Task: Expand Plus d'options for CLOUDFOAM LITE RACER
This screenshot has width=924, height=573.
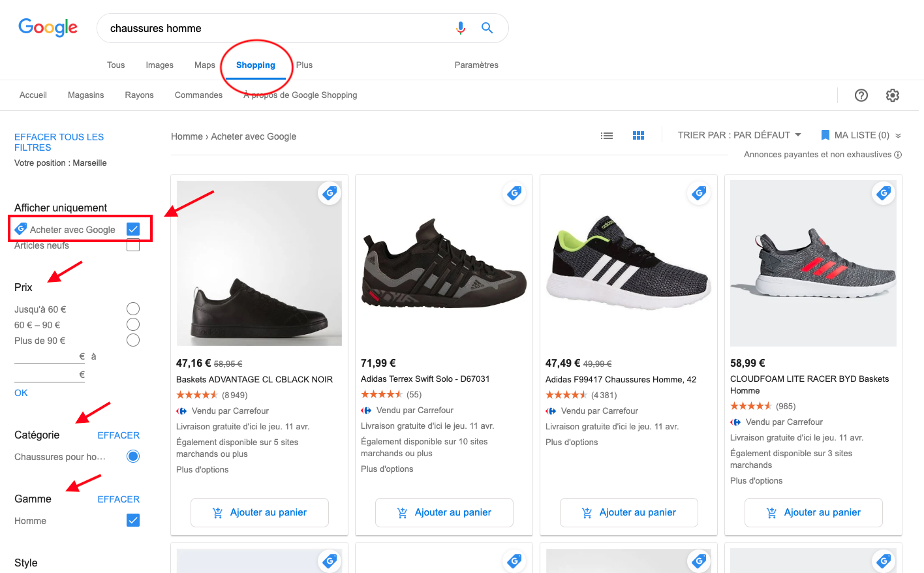Action: [x=756, y=481]
